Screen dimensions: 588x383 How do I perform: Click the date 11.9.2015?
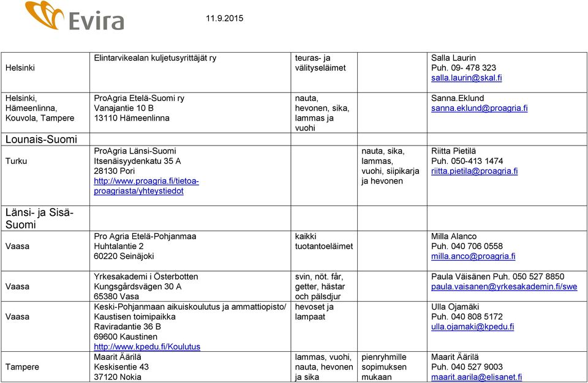(224, 18)
